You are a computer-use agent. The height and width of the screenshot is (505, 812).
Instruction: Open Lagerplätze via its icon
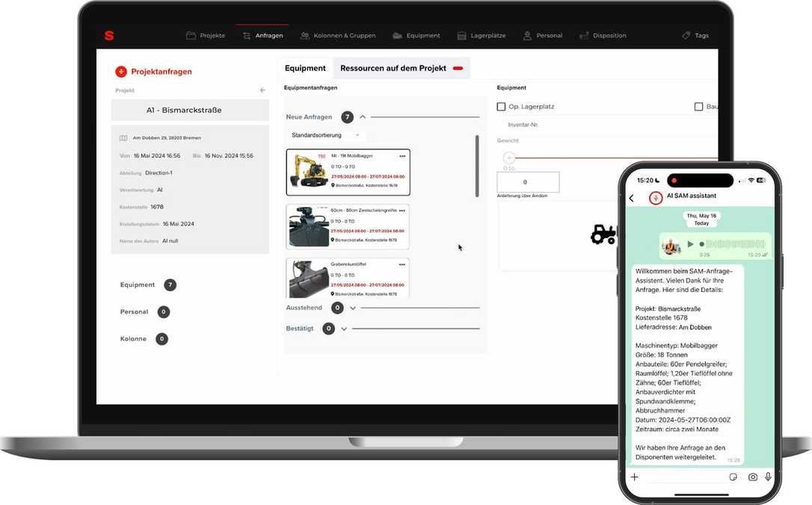click(462, 35)
